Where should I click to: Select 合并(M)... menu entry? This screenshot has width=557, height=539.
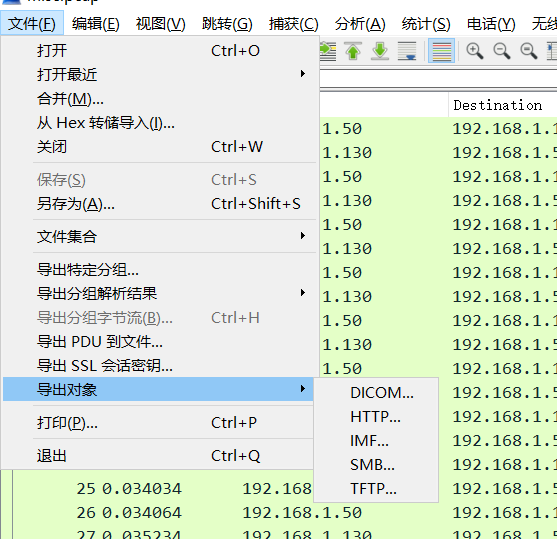pyautogui.click(x=159, y=99)
